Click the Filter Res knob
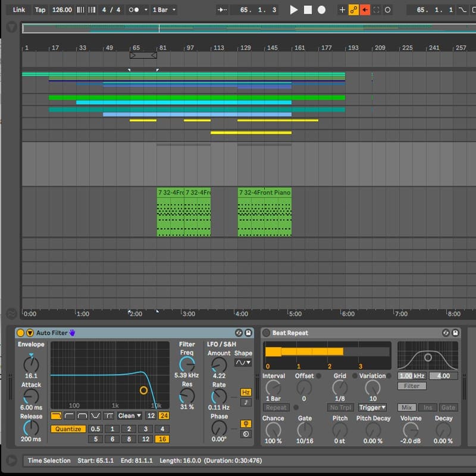Screen dimensions: 476x476 click(x=187, y=396)
